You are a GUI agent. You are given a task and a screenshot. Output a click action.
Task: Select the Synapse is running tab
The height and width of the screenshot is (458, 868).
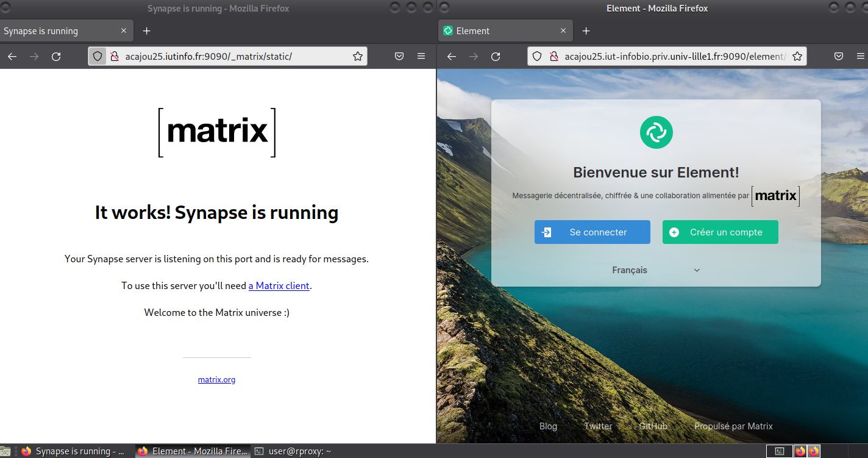pos(66,30)
